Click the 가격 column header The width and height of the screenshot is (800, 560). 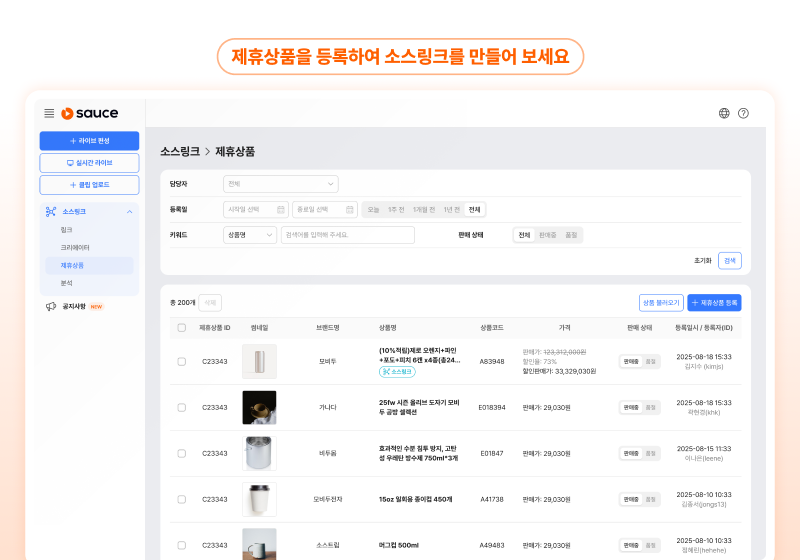564,328
